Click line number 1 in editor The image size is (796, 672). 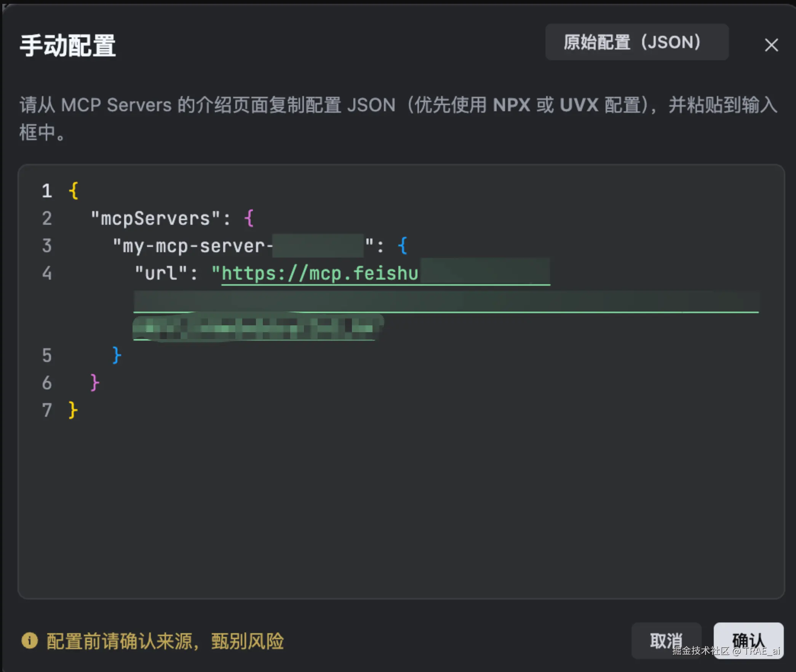(47, 191)
